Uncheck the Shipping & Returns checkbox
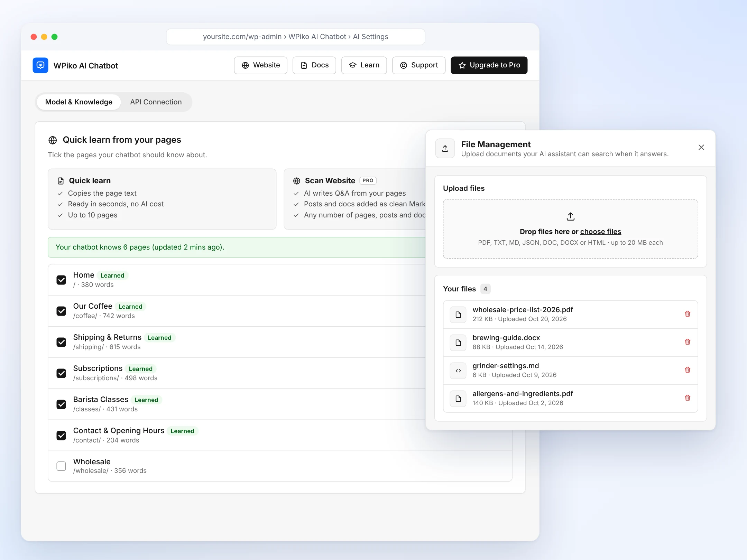This screenshot has width=747, height=560. (x=61, y=342)
